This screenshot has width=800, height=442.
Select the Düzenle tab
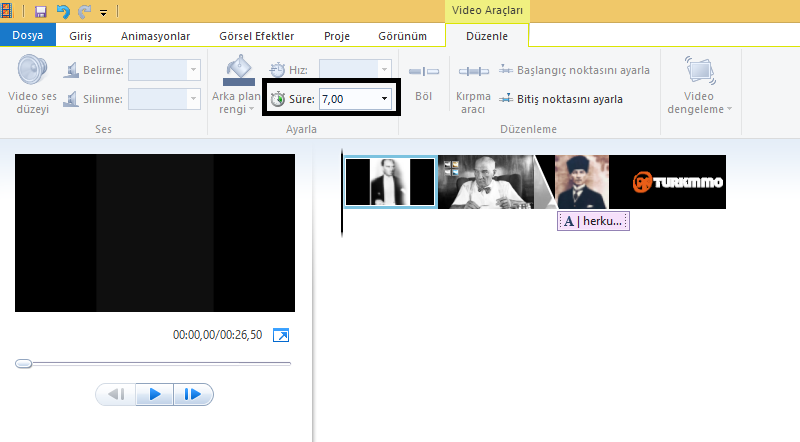pos(487,36)
